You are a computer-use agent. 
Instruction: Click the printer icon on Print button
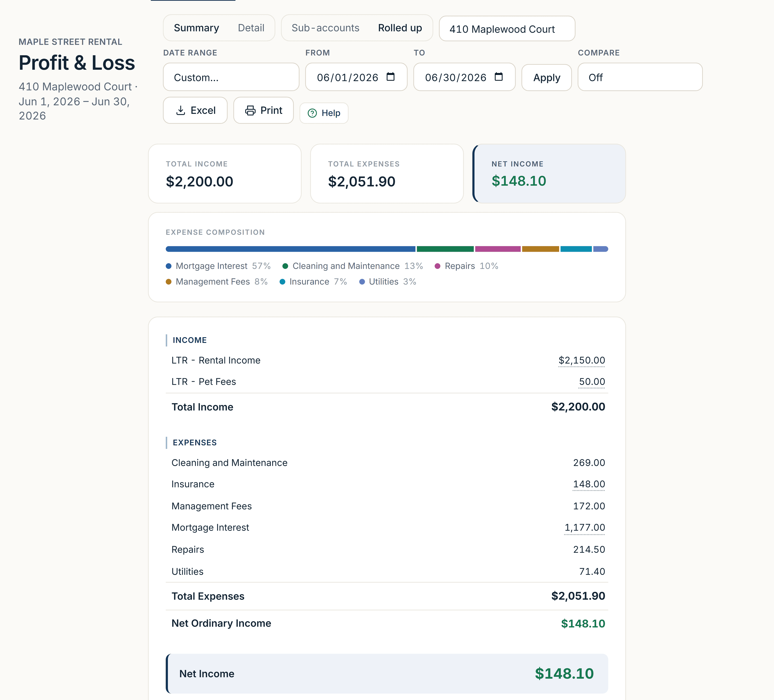point(250,111)
